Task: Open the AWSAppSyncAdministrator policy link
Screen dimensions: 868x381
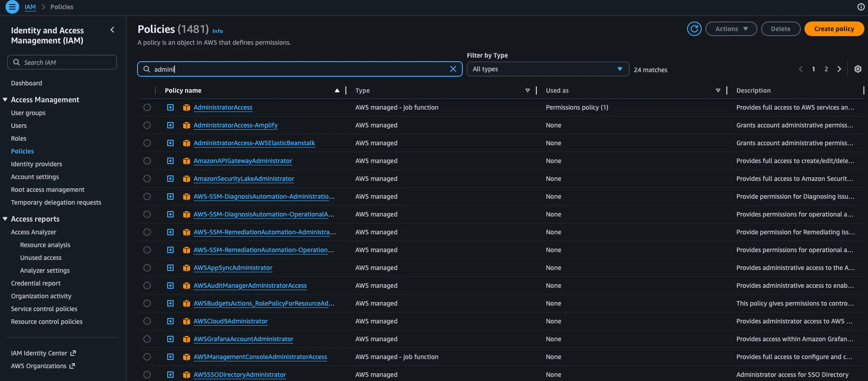Action: 233,268
